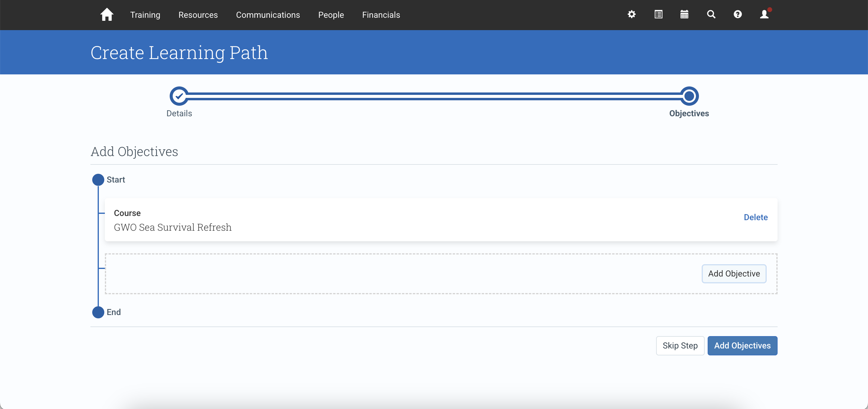Viewport: 868px width, 409px height.
Task: Click the Start node marker
Action: 98,180
